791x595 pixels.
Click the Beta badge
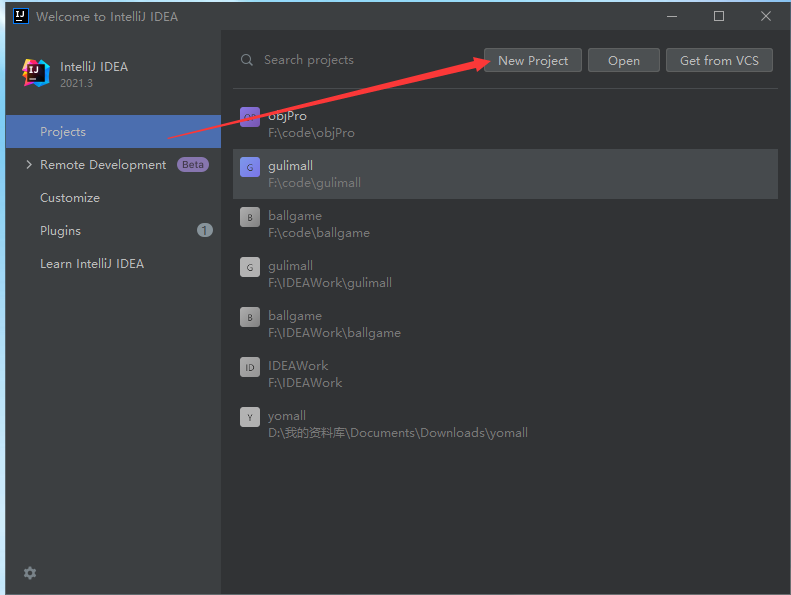tap(193, 165)
